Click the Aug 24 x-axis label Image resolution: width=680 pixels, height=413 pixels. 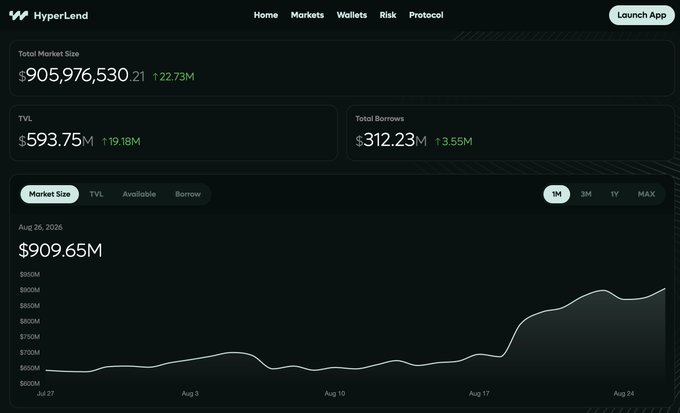point(624,393)
